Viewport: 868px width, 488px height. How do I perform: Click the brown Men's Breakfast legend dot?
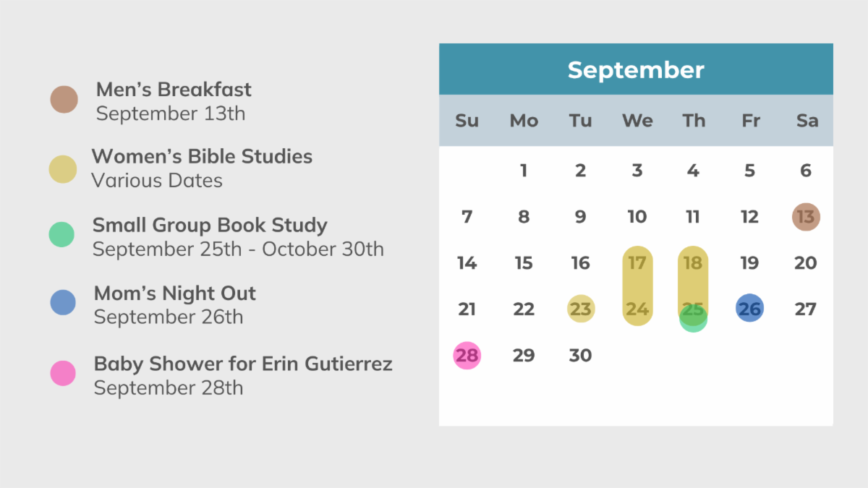pyautogui.click(x=64, y=100)
